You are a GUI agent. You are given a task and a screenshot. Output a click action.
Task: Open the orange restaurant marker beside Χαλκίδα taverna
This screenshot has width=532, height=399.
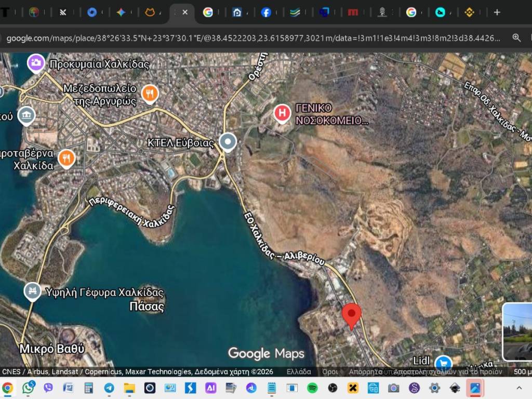66,158
